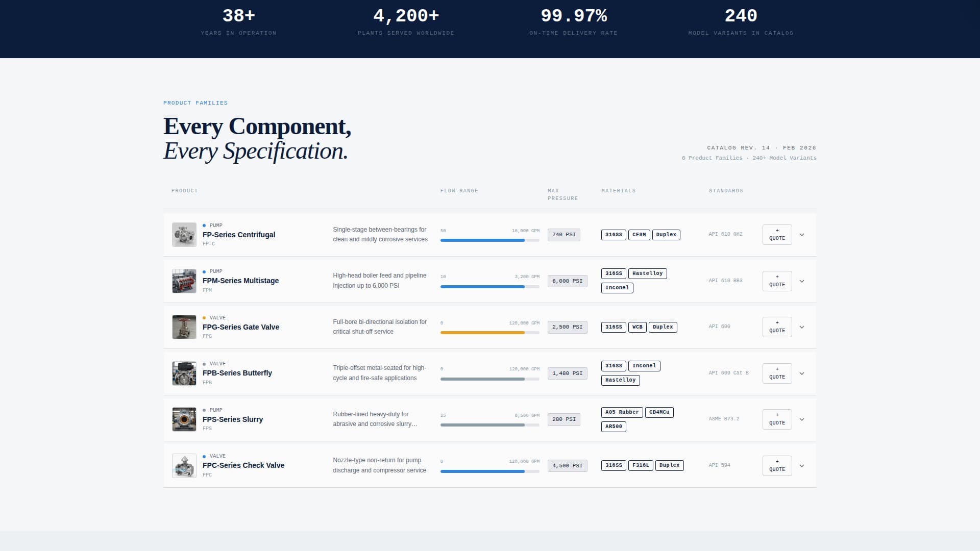Request a quote for FPM-Series Multistage
The width and height of the screenshot is (980, 551).
[777, 281]
